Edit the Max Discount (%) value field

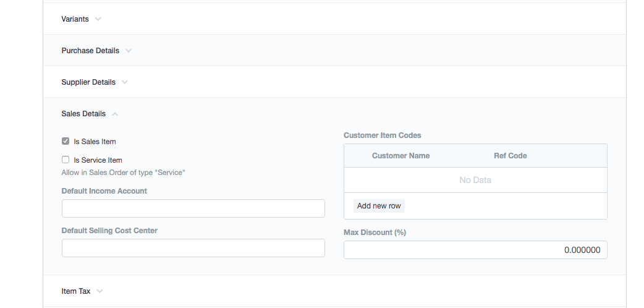pyautogui.click(x=475, y=250)
